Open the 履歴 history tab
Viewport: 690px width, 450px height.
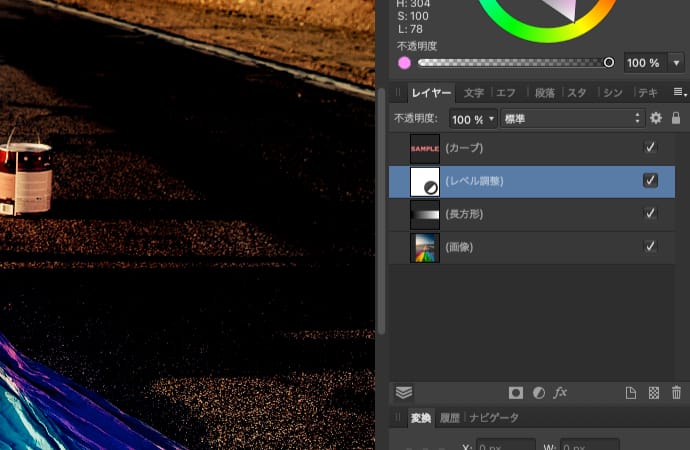tap(450, 418)
